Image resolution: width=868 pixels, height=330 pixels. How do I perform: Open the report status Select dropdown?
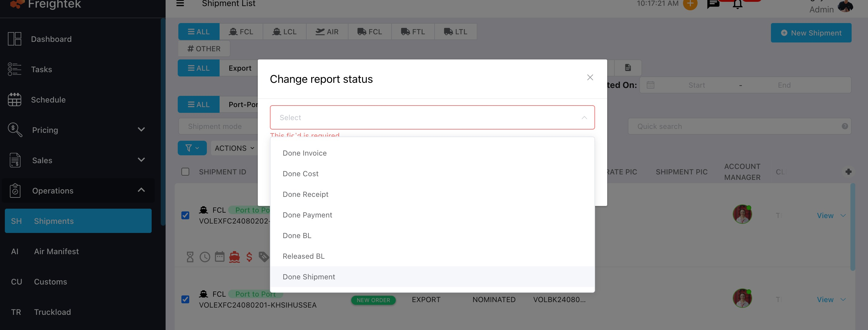click(x=432, y=117)
